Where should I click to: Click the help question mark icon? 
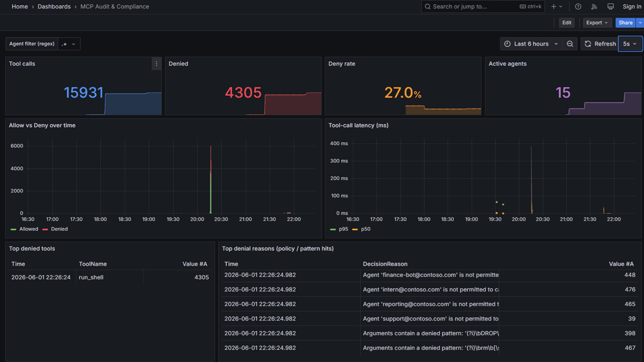tap(578, 7)
